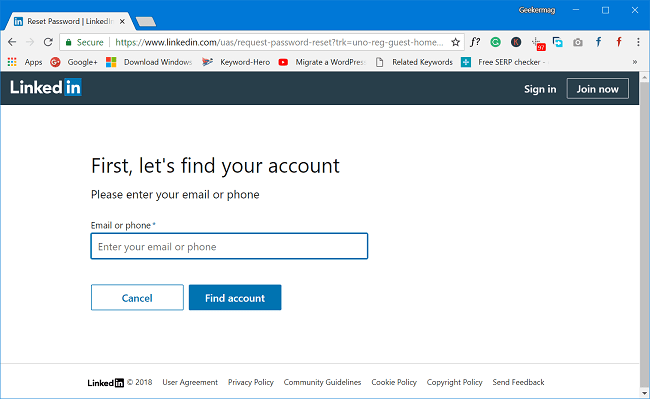Close the Reset Password tab
The height and width of the screenshot is (399, 650).
122,21
